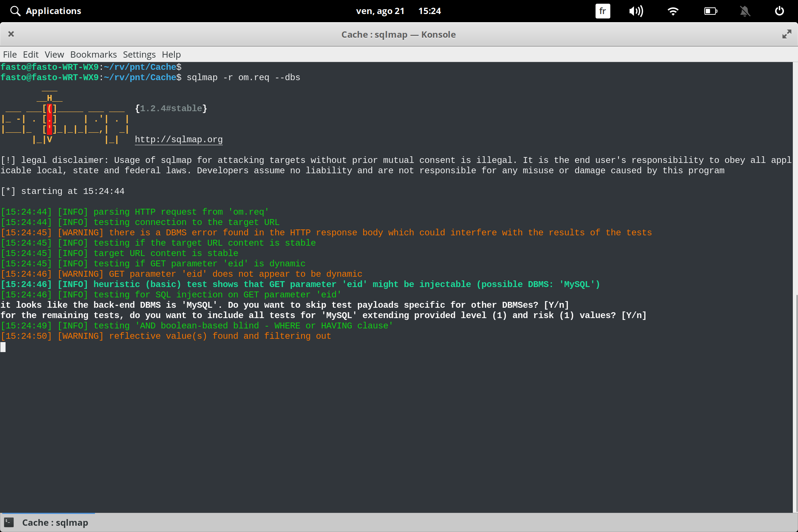Open the Edit menu
798x532 pixels.
(x=31, y=54)
